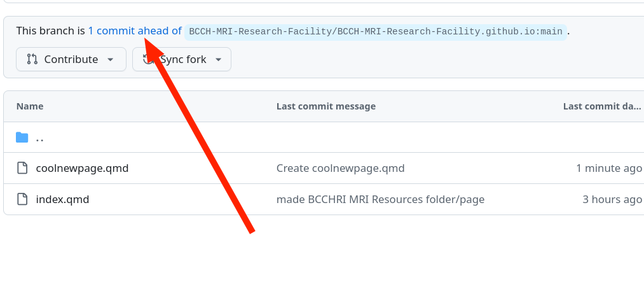Expand the Contribute dropdown arrow

click(x=111, y=59)
